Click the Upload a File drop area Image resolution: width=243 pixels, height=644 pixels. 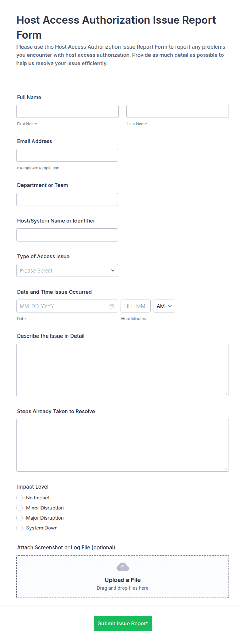(123, 576)
